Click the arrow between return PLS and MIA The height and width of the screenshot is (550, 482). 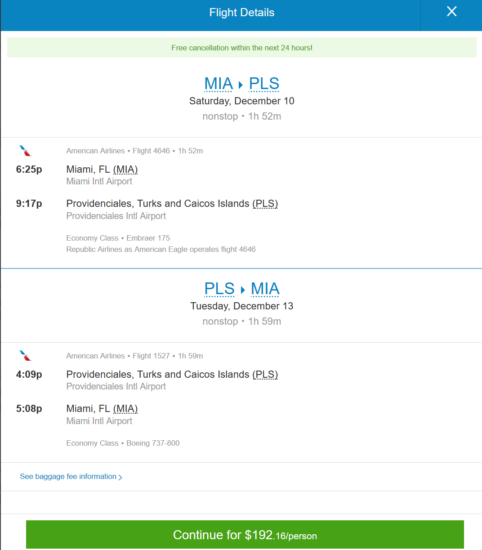[242, 290]
